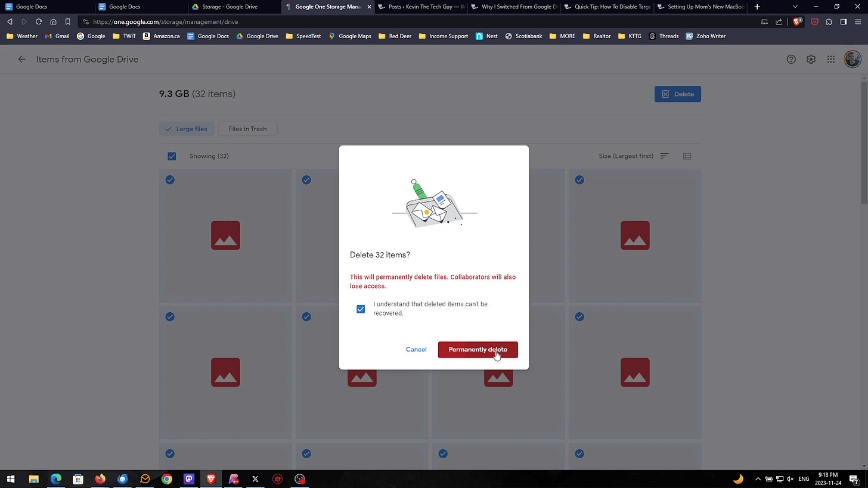Cancel the Delete 32 items dialog
868x488 pixels.
416,350
